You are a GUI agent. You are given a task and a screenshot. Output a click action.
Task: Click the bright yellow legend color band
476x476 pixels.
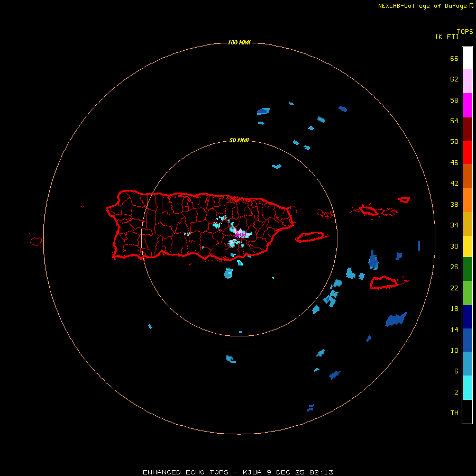[x=467, y=246]
